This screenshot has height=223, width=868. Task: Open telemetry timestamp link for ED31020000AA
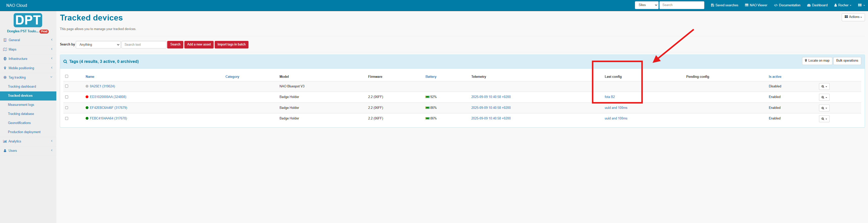(x=491, y=97)
